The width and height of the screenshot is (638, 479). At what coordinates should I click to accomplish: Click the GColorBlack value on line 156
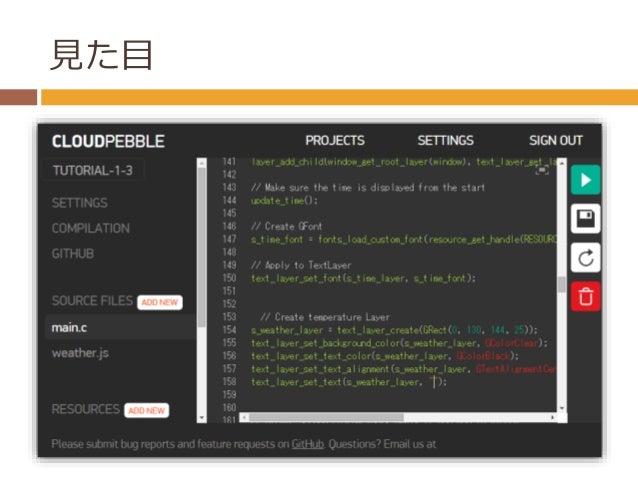(483, 356)
